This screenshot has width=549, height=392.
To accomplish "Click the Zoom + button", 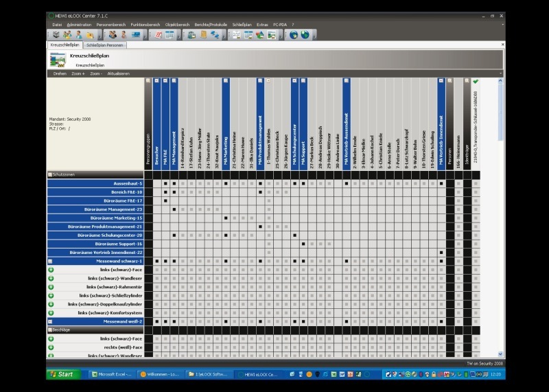I will 78,73.
